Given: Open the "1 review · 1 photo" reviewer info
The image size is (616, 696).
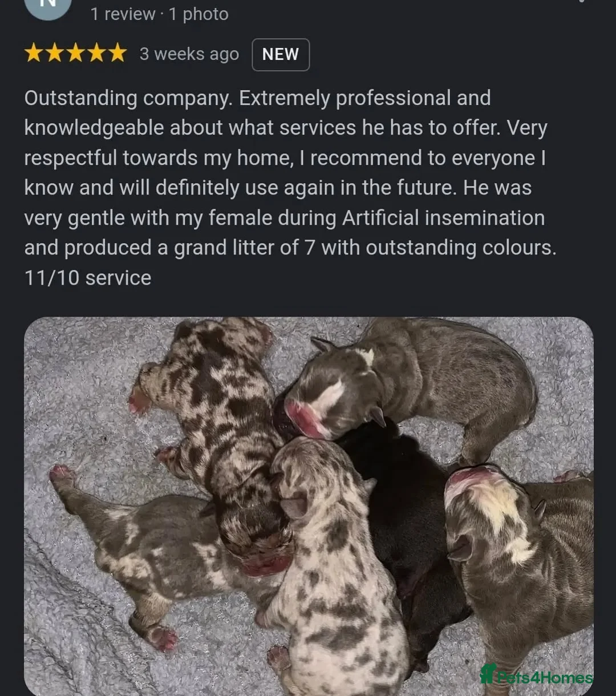Looking at the screenshot, I should click(160, 14).
